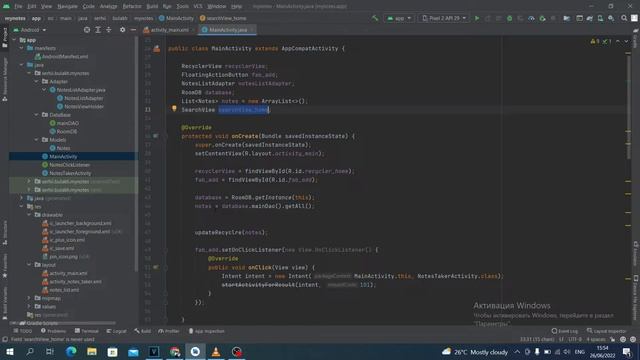
Task: Click Select Opened File target icon in Project panel
Action: click(x=87, y=30)
